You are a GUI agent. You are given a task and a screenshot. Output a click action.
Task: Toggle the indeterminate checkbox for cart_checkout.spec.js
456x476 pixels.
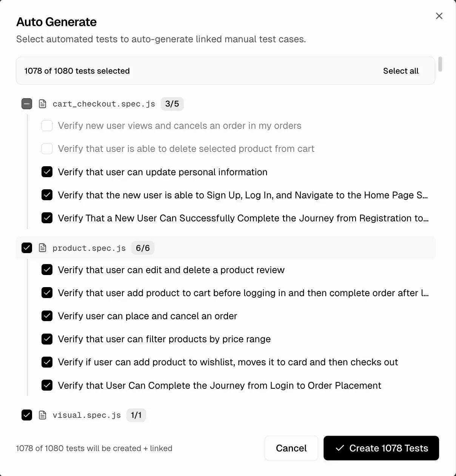[26, 104]
